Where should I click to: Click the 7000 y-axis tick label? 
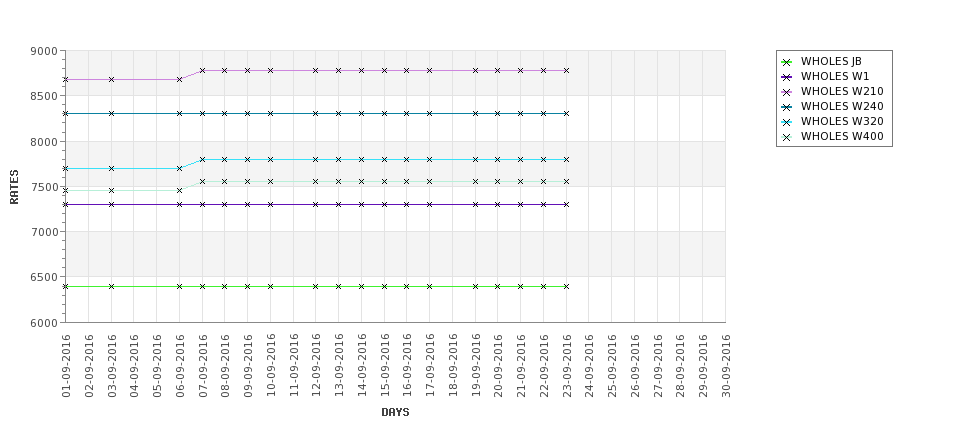(x=44, y=232)
